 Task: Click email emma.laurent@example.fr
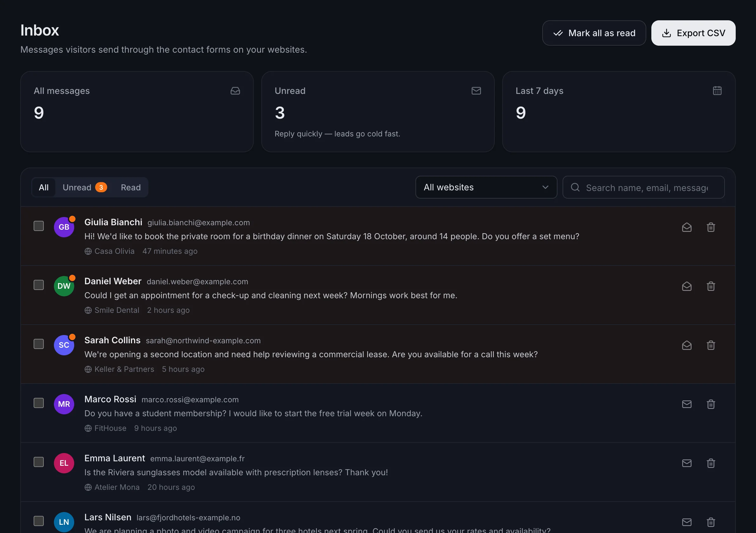pyautogui.click(x=197, y=458)
